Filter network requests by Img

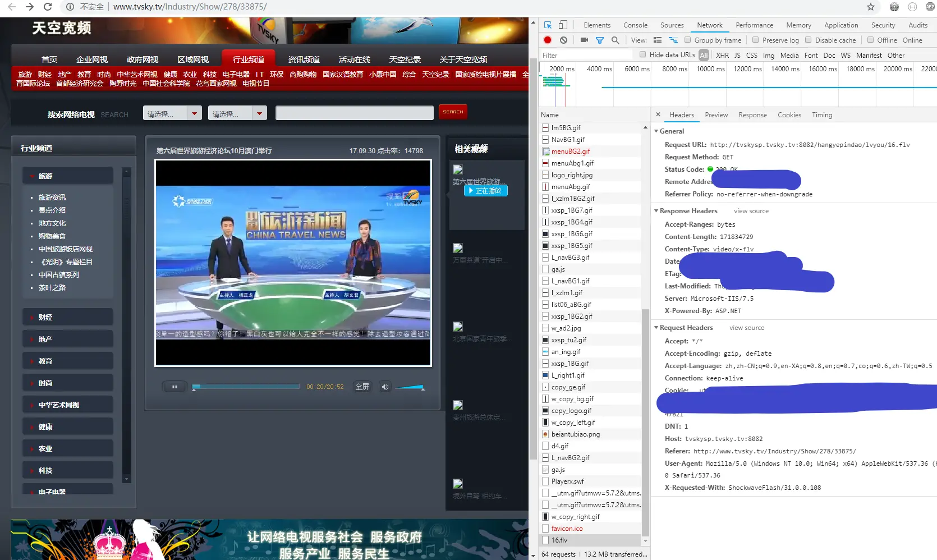tap(768, 55)
